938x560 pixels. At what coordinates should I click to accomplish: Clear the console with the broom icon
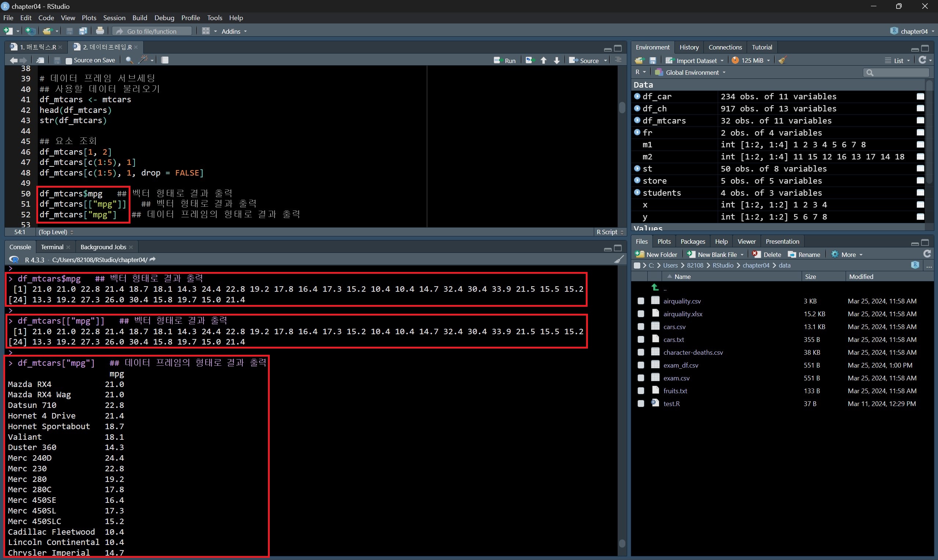[619, 259]
